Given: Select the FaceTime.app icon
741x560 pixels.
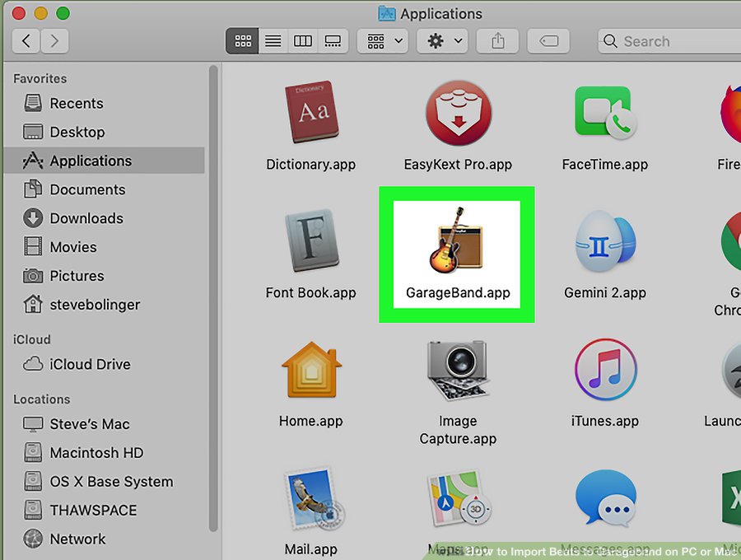Looking at the screenshot, I should tap(605, 113).
